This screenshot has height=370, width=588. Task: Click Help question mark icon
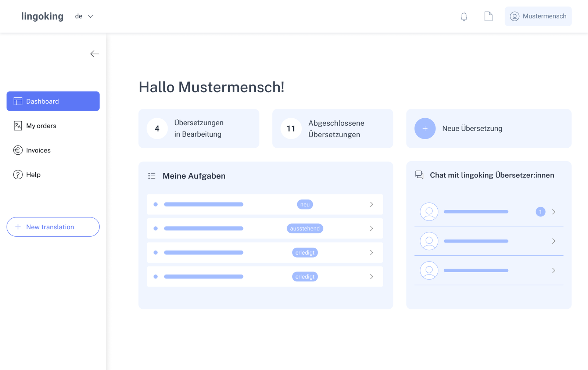click(18, 175)
